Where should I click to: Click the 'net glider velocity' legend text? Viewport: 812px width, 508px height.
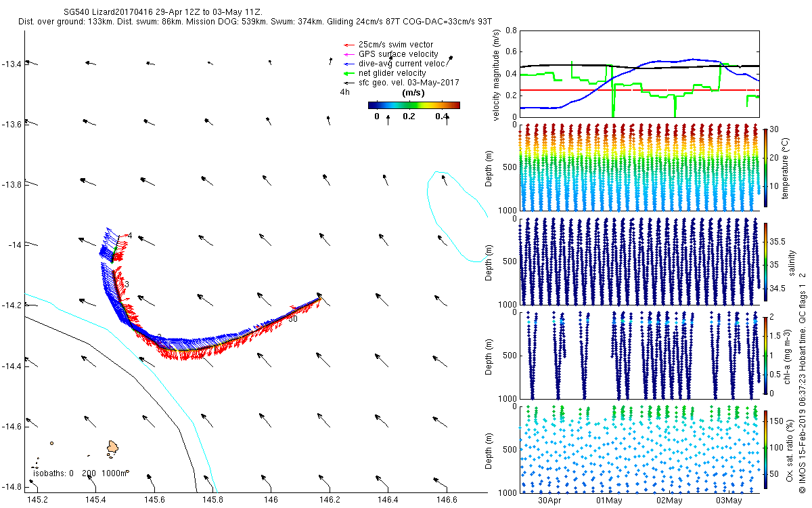coord(392,73)
